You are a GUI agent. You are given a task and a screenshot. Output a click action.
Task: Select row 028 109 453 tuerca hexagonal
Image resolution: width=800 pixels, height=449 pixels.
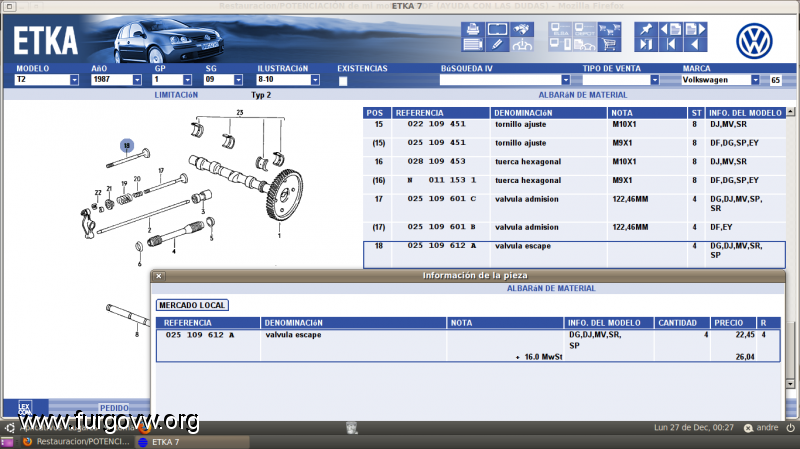(574, 165)
